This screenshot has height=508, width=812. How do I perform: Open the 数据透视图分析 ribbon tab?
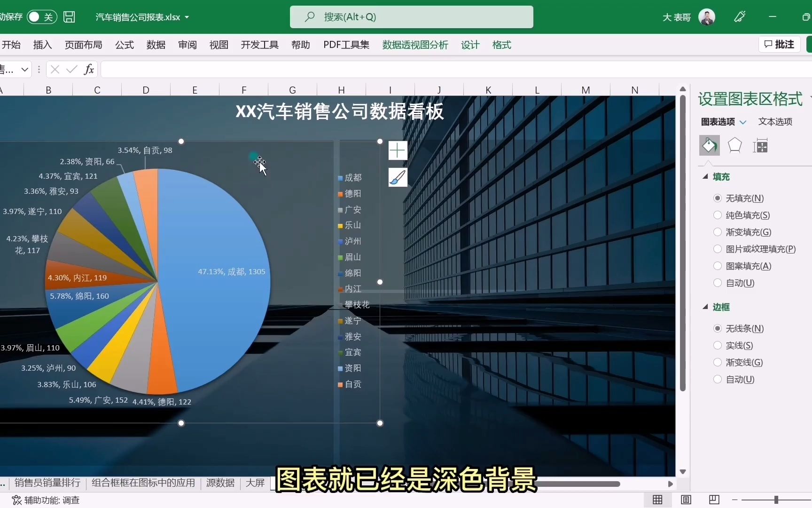click(x=414, y=45)
